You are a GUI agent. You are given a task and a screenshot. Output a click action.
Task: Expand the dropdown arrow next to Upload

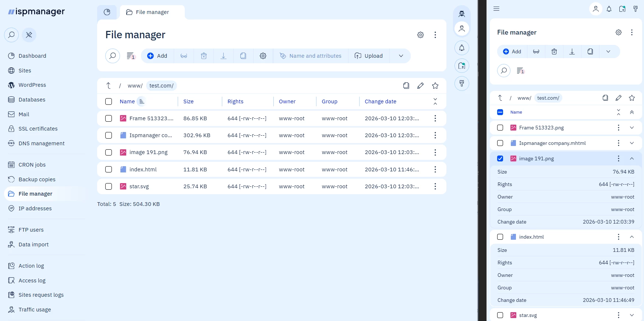point(401,56)
